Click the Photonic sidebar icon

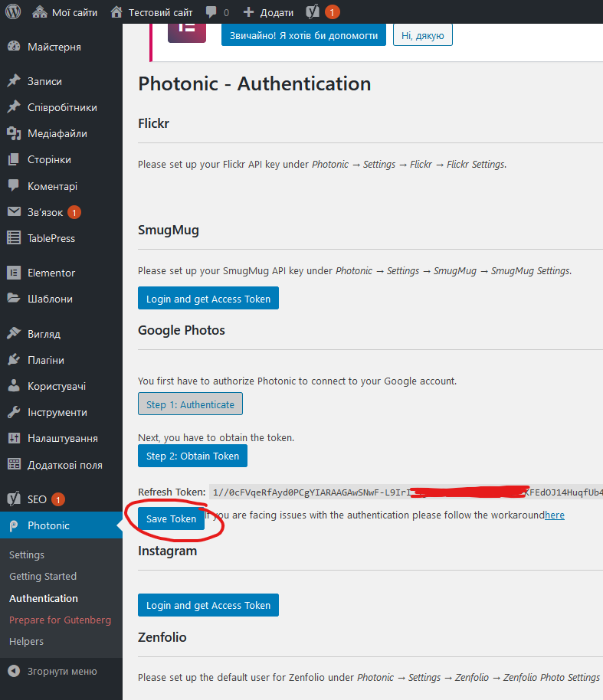pyautogui.click(x=14, y=525)
